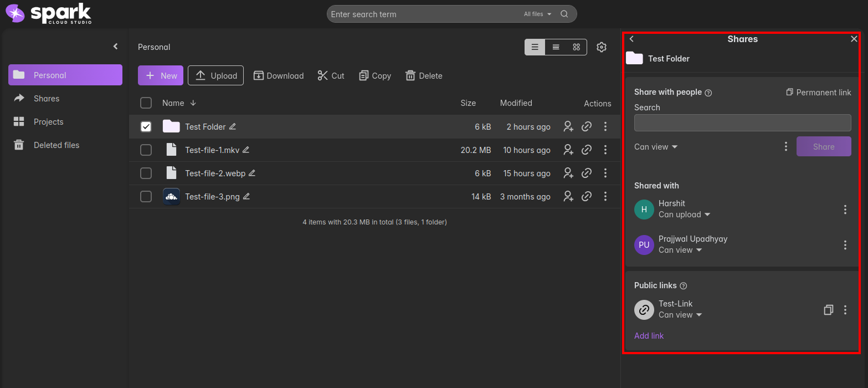Open the three-dot menu for Harshit's share
Viewport: 868px width, 388px height.
[845, 210]
